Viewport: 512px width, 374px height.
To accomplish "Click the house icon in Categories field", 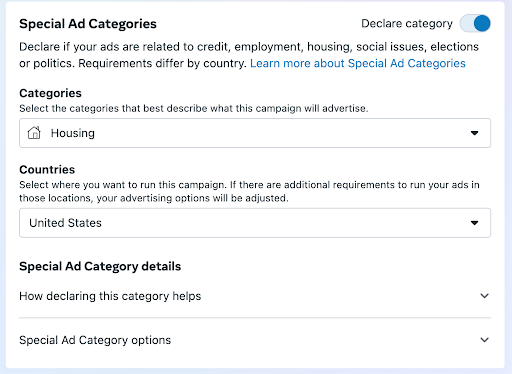I will [x=34, y=133].
